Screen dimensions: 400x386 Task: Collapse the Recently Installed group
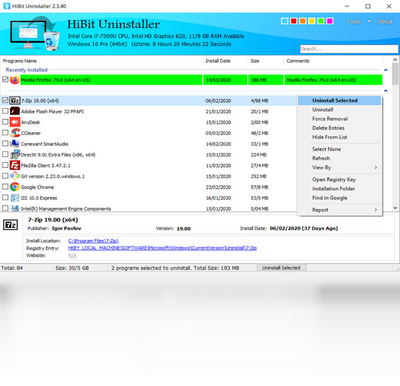click(x=386, y=70)
